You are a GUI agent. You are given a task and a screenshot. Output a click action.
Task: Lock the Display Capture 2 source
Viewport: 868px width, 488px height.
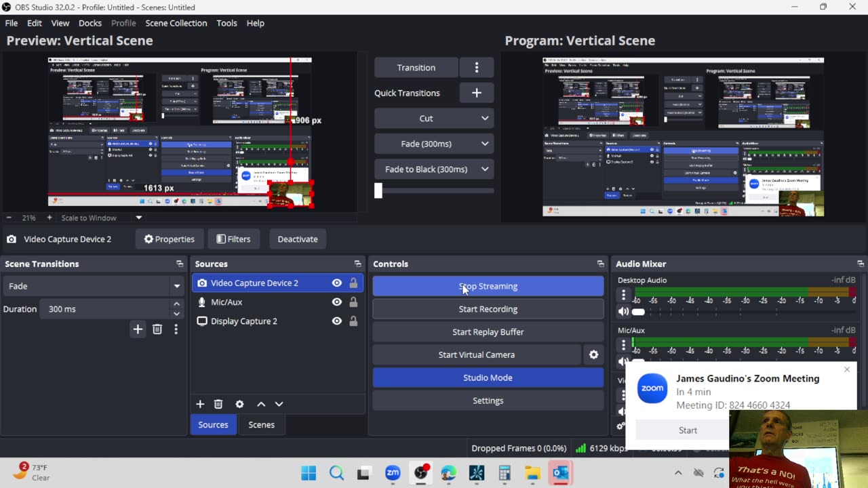pos(353,321)
